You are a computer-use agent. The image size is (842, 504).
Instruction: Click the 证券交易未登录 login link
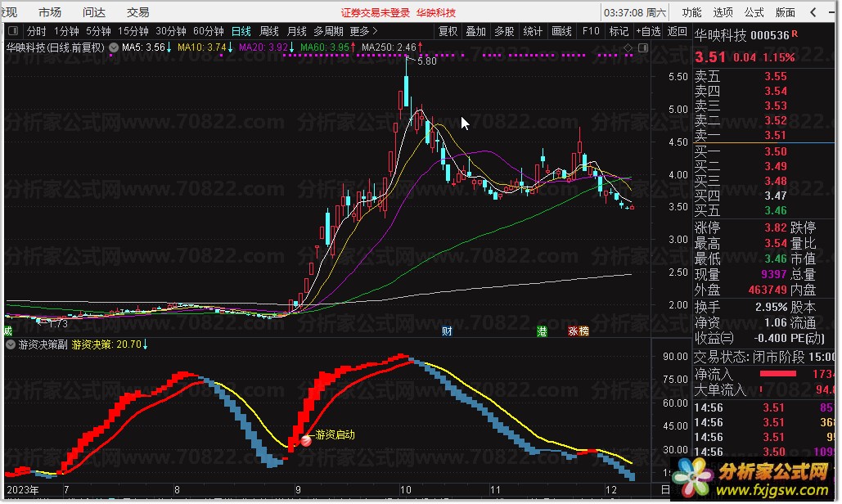376,12
